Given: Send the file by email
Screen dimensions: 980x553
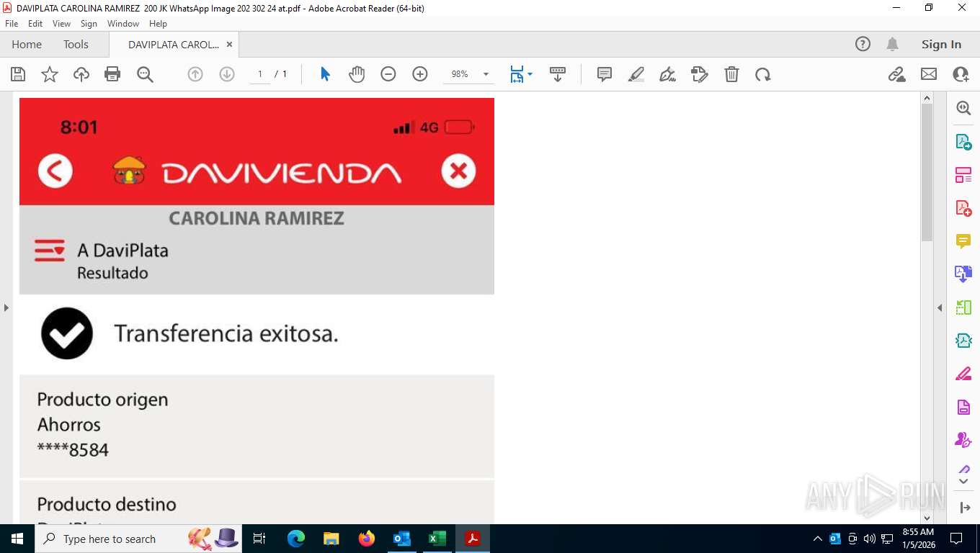Looking at the screenshot, I should [x=929, y=74].
